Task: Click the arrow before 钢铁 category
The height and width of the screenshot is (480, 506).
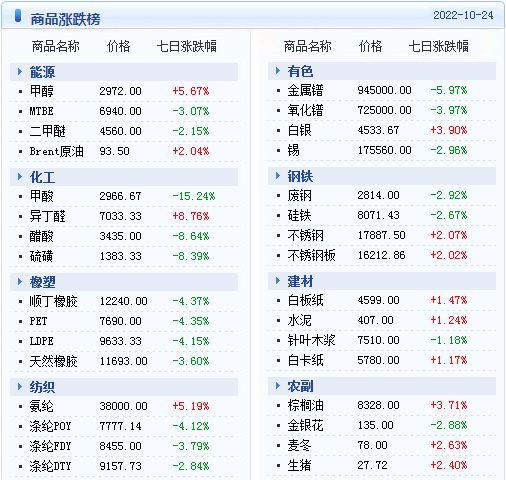Action: (278, 175)
